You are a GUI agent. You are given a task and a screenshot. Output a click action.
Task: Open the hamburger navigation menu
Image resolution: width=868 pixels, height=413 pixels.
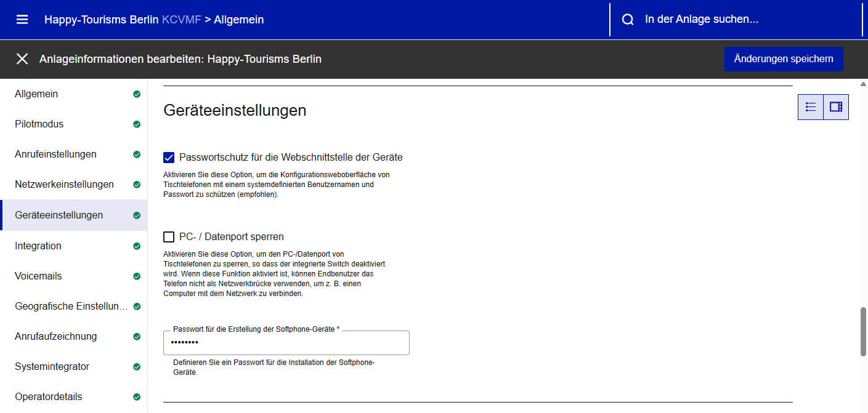(22, 20)
